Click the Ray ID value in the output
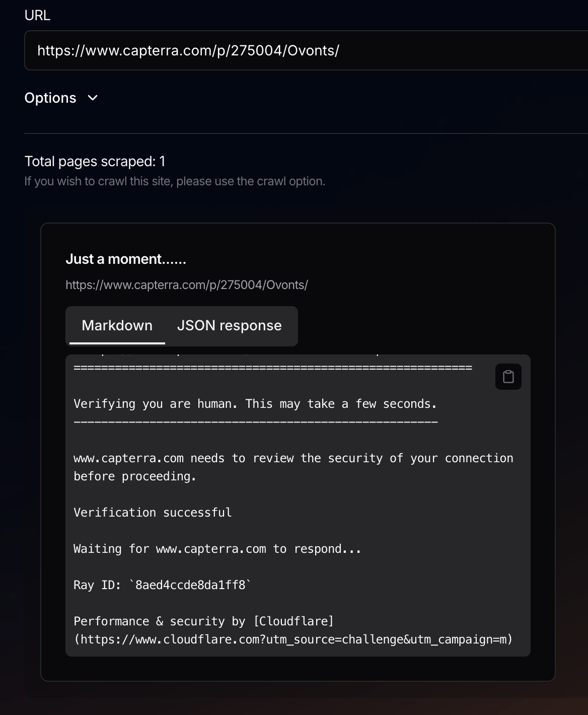Image resolution: width=588 pixels, height=715 pixels. [190, 585]
